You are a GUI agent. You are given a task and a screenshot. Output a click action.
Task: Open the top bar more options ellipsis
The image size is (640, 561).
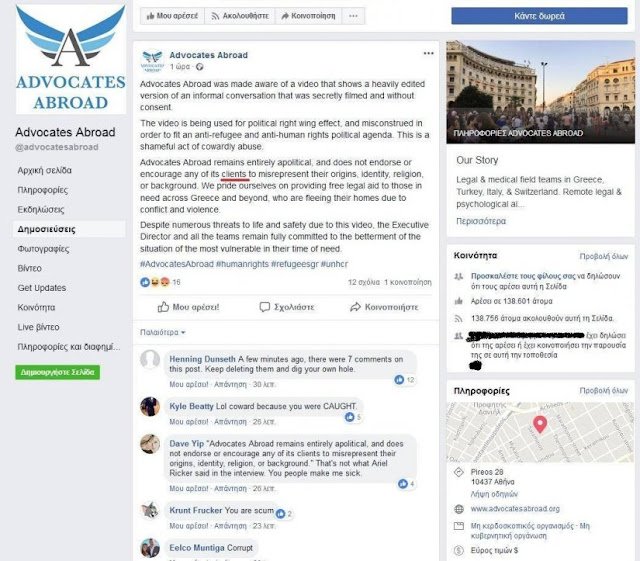[x=353, y=16]
